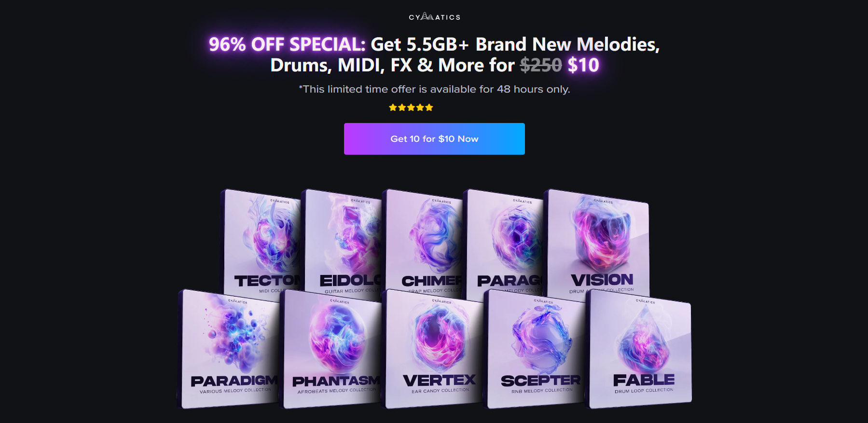The height and width of the screenshot is (423, 868).
Task: Click the Vertex ear candy box
Action: click(x=433, y=349)
